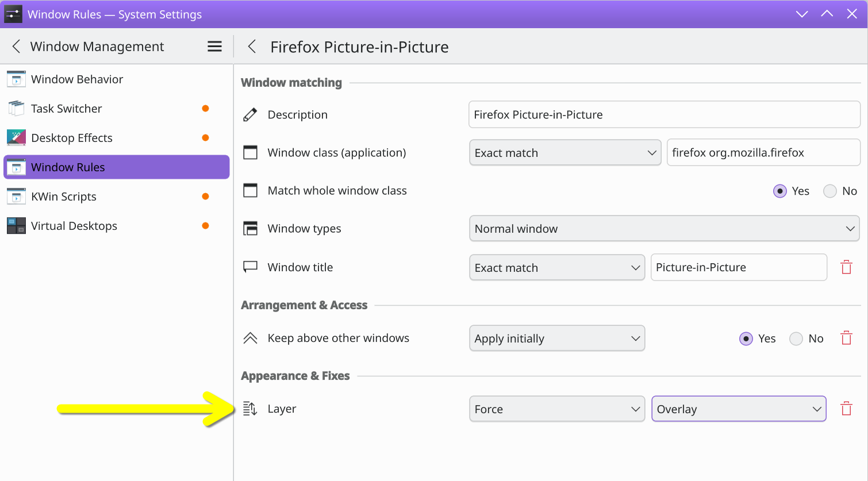Open Window title Exact match dropdown
This screenshot has height=481, width=868.
coord(557,268)
